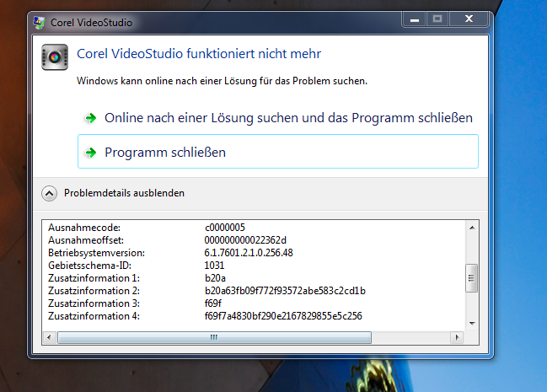Click the details list scroll down arrow
The width and height of the screenshot is (547, 392).
point(472,323)
